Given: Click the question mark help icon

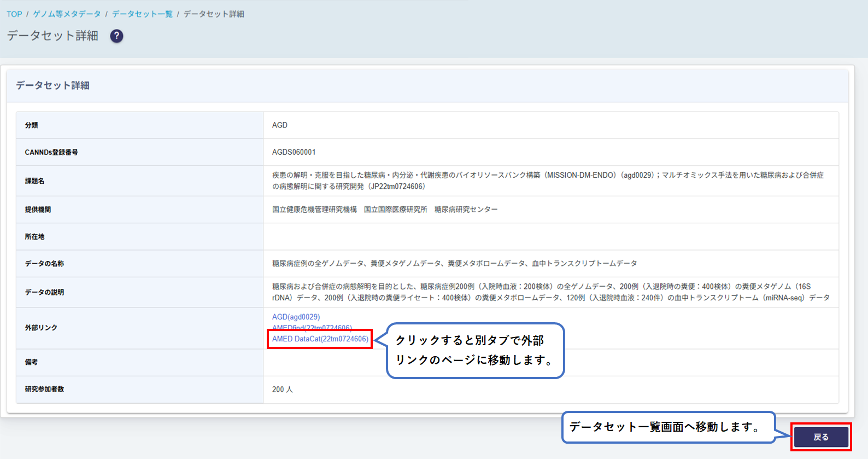Looking at the screenshot, I should pyautogui.click(x=116, y=36).
